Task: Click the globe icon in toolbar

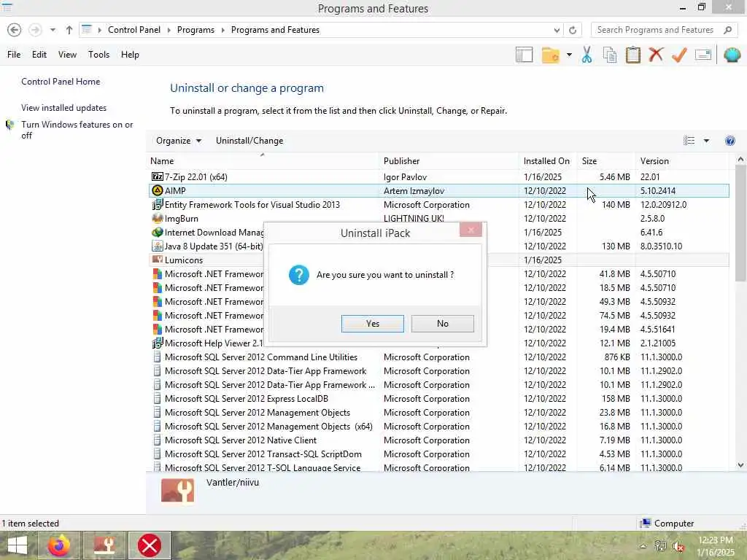Action: tap(732, 55)
